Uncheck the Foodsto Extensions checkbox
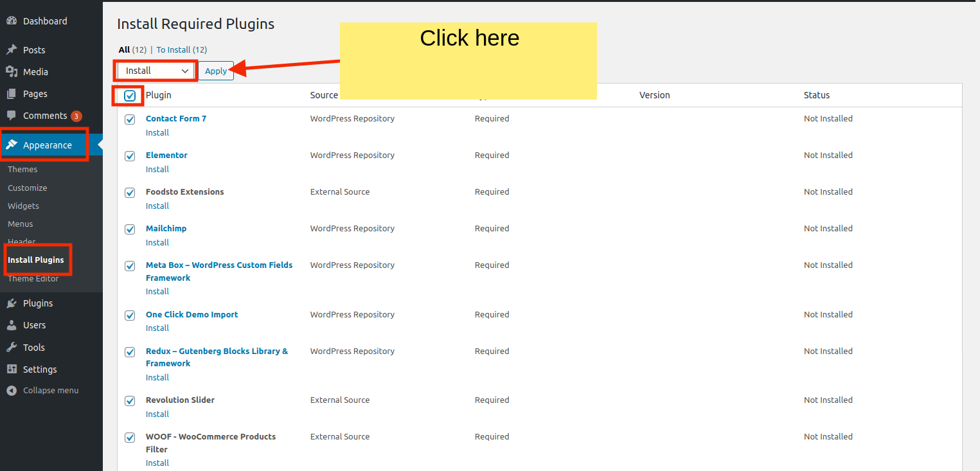 [x=130, y=193]
